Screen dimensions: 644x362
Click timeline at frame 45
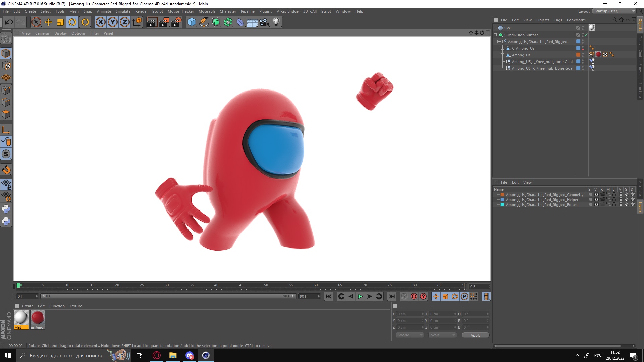click(241, 286)
